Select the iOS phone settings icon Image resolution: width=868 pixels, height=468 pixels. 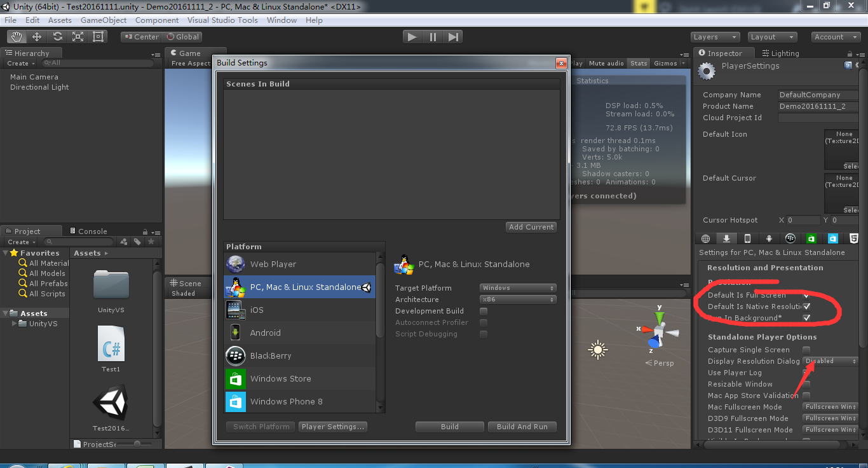pyautogui.click(x=747, y=238)
